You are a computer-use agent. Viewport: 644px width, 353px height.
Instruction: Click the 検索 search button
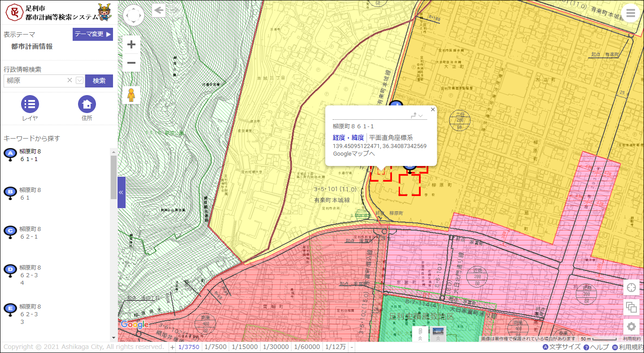point(99,81)
